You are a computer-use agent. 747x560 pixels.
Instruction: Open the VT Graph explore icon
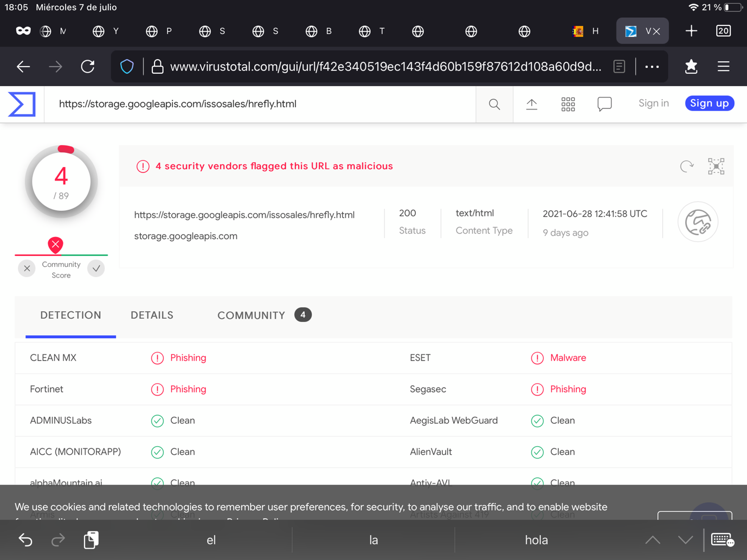point(716,166)
